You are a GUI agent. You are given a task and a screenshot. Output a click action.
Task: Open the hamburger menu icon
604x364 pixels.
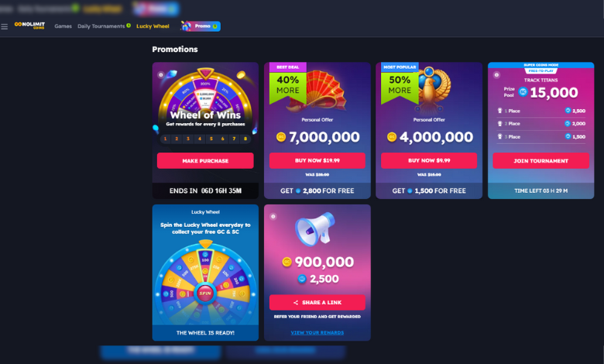point(4,26)
